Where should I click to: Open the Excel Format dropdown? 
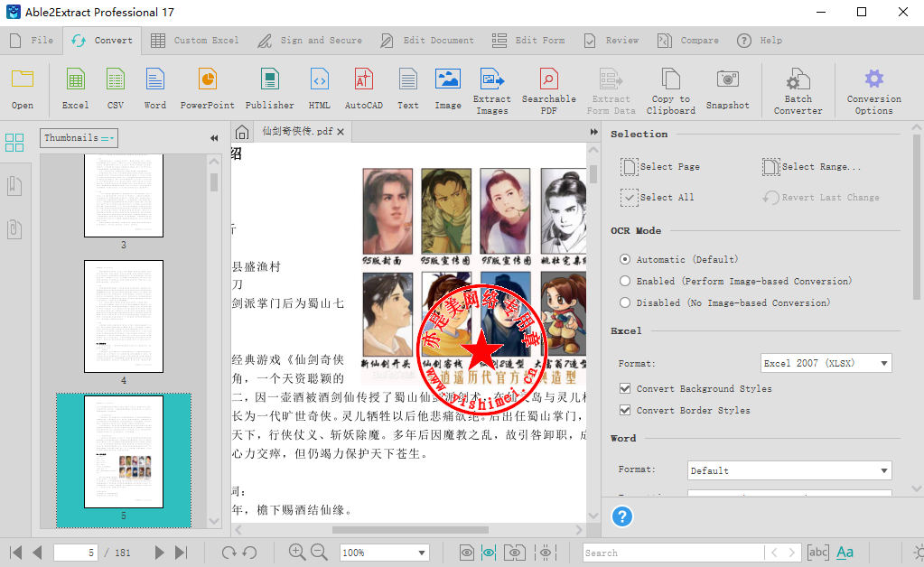coord(826,363)
